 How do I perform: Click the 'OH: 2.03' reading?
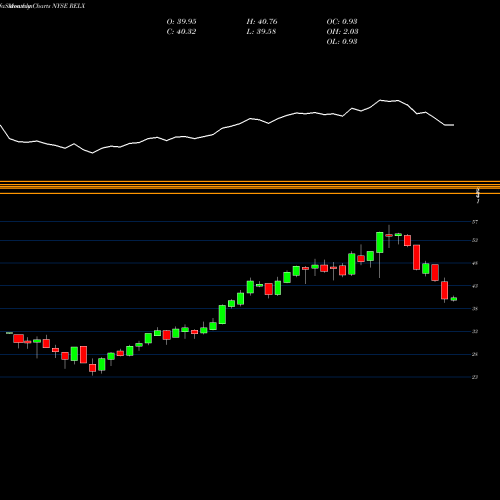tap(342, 32)
